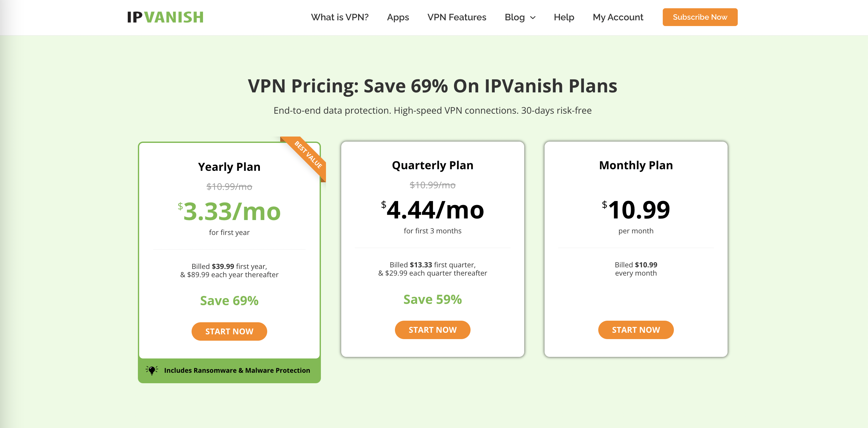868x428 pixels.
Task: Click the Subscribe Now button
Action: tap(700, 17)
